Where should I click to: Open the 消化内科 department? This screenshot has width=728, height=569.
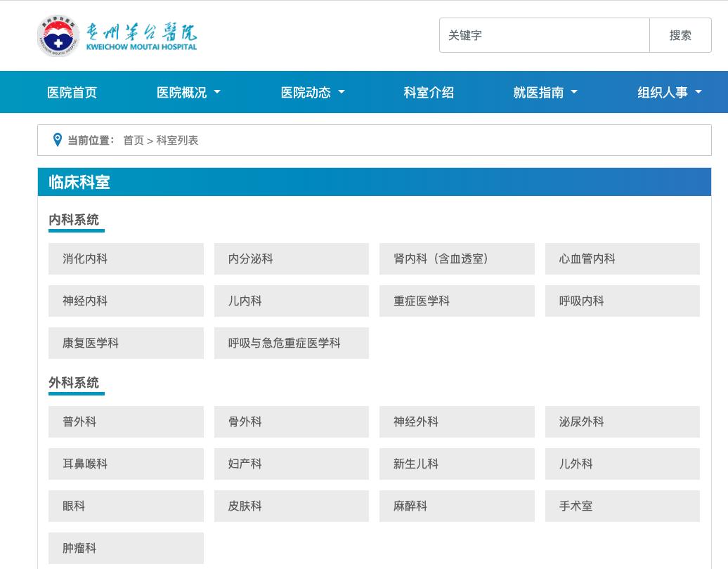(x=126, y=259)
